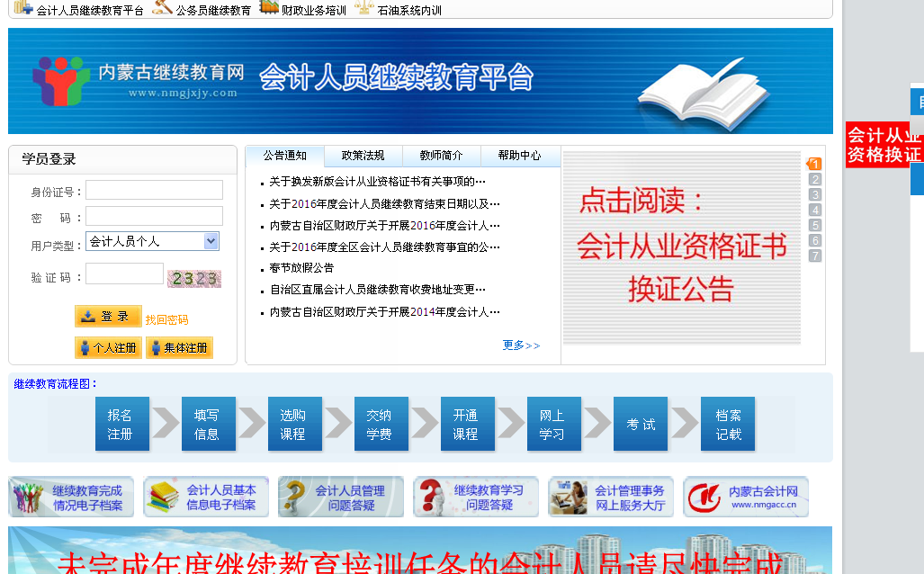The image size is (924, 574).
Task: Select slide number 3 in banner pager
Action: tap(815, 194)
